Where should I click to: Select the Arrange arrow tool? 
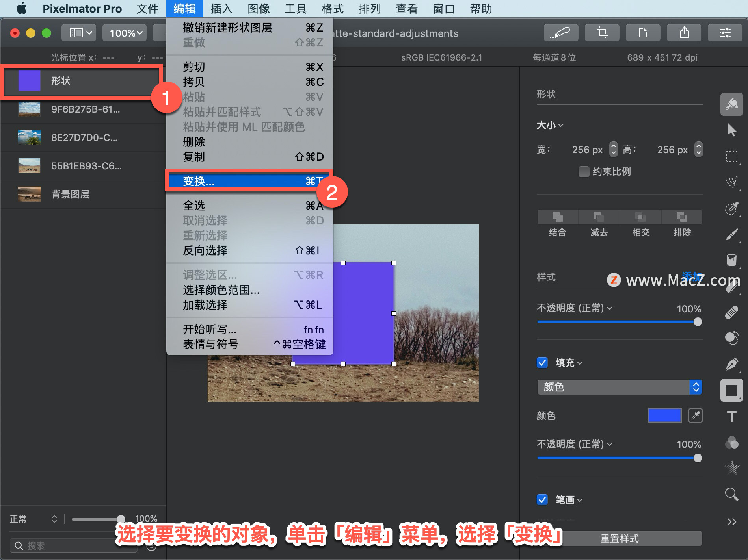click(x=731, y=130)
